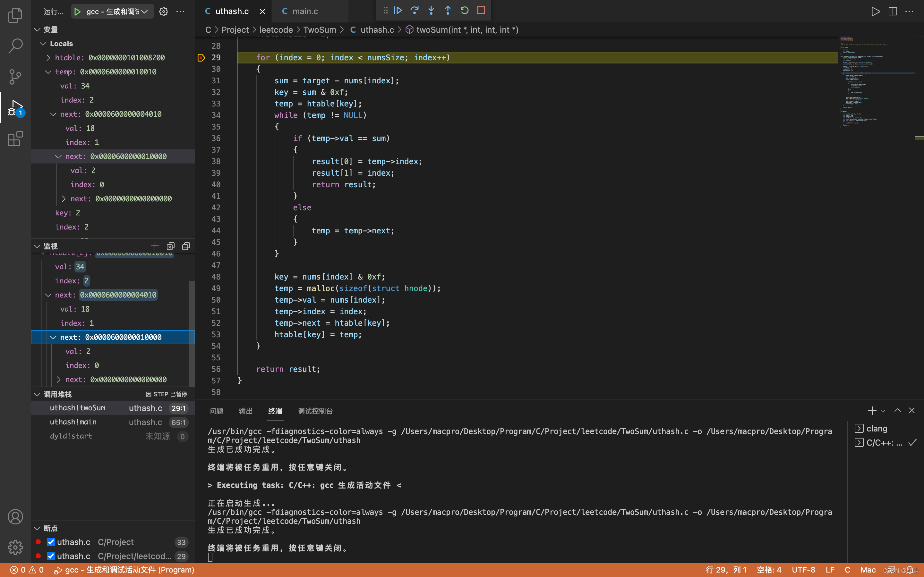Image resolution: width=924 pixels, height=577 pixels.
Task: Click the Step Out debug icon
Action: point(448,11)
